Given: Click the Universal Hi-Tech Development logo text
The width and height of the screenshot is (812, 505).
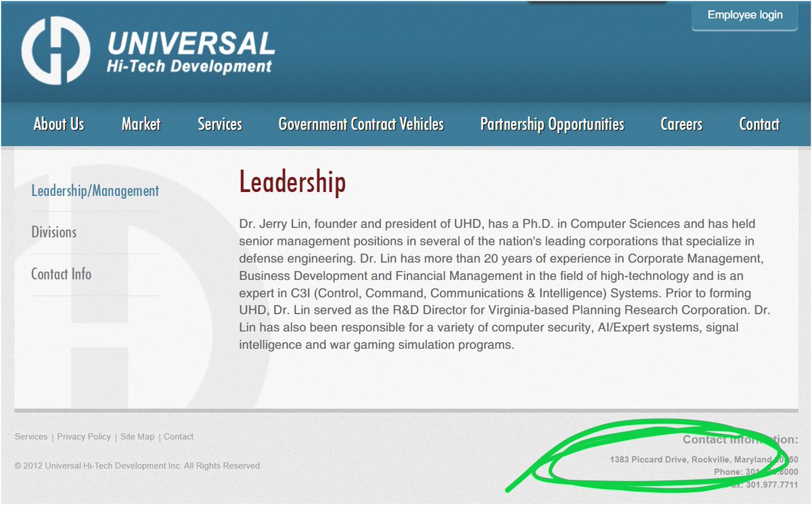Looking at the screenshot, I should [x=191, y=53].
